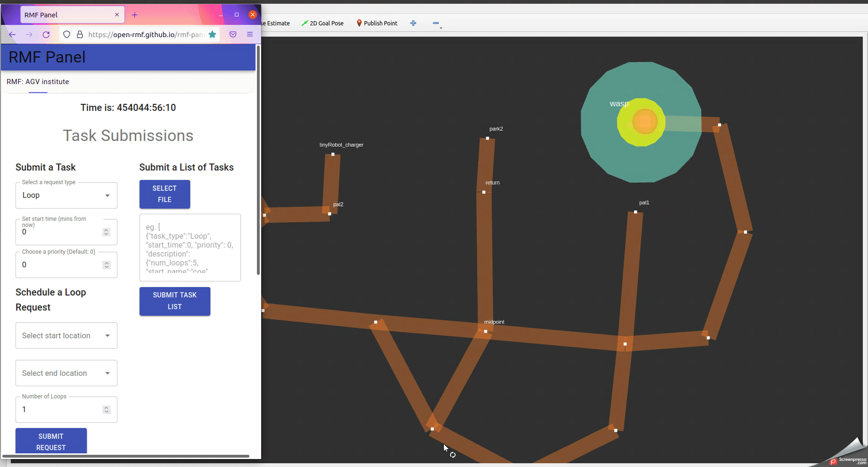The image size is (868, 467).
Task: Click the pal1 waypoint node
Action: pos(635,212)
